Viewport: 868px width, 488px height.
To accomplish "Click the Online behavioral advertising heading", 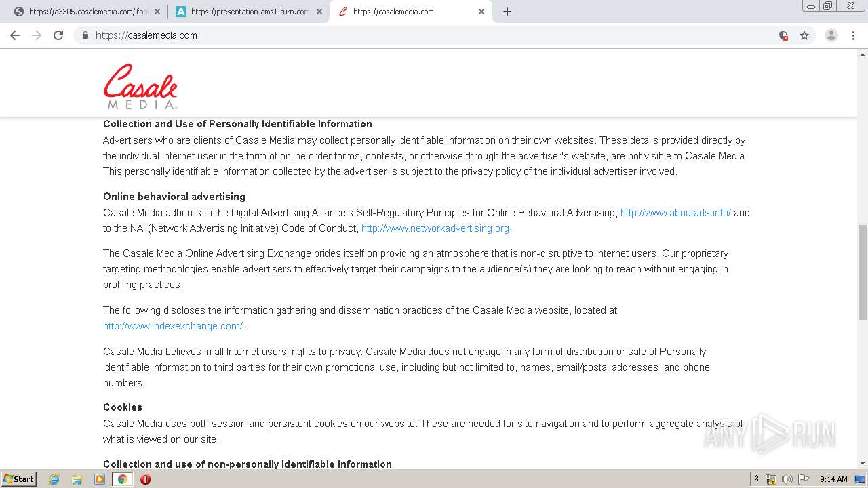I will [x=174, y=197].
